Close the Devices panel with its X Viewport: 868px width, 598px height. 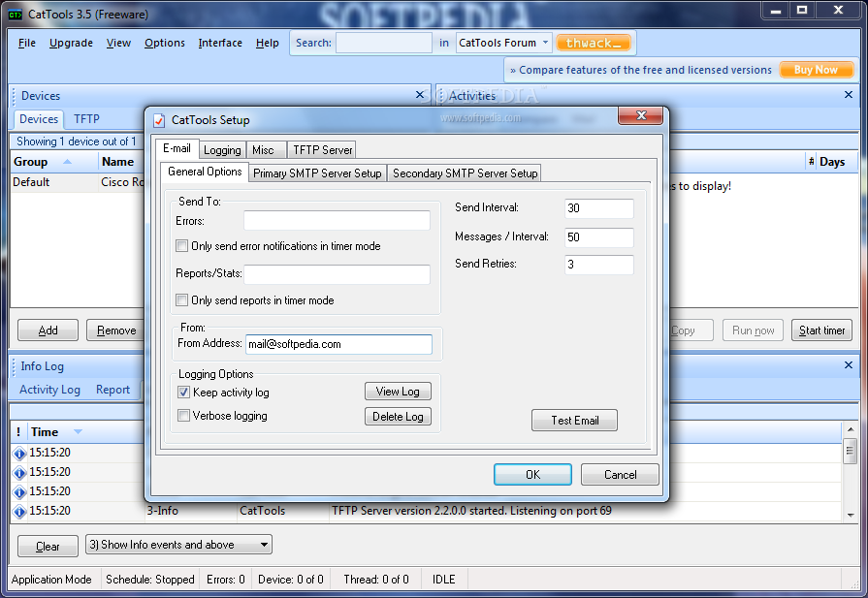(420, 95)
